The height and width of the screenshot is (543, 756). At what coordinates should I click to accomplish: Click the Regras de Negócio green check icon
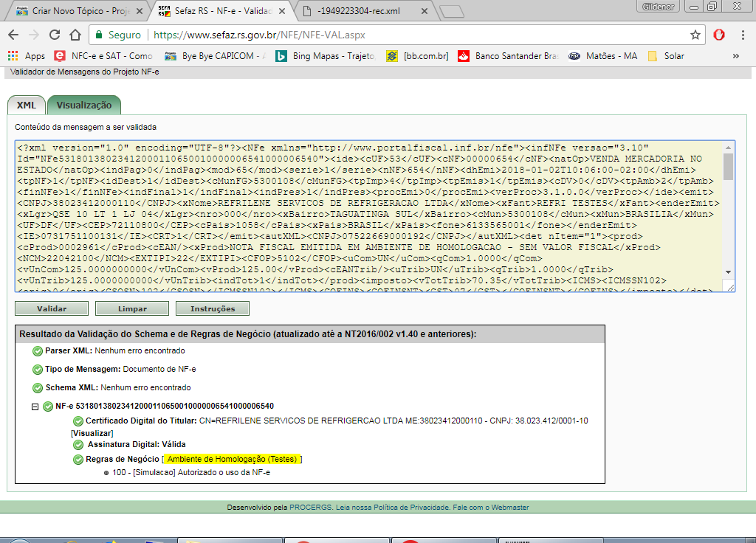click(x=78, y=460)
